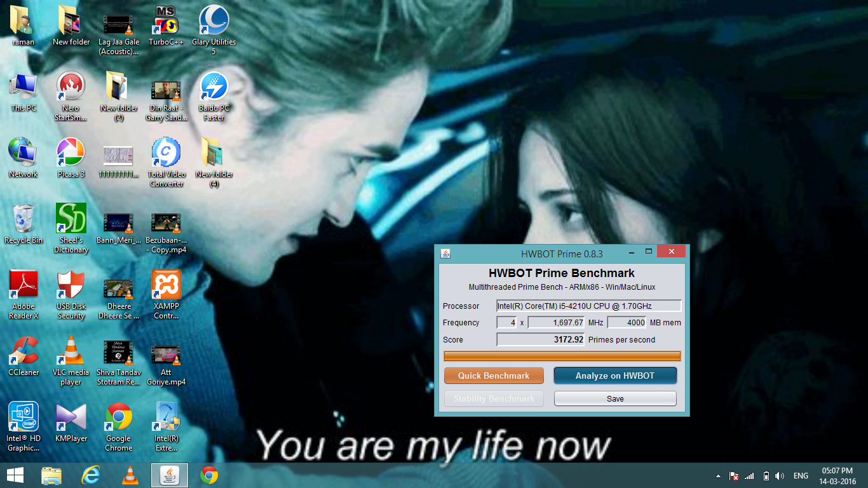
Task: Open VLC from the taskbar
Action: (x=130, y=475)
